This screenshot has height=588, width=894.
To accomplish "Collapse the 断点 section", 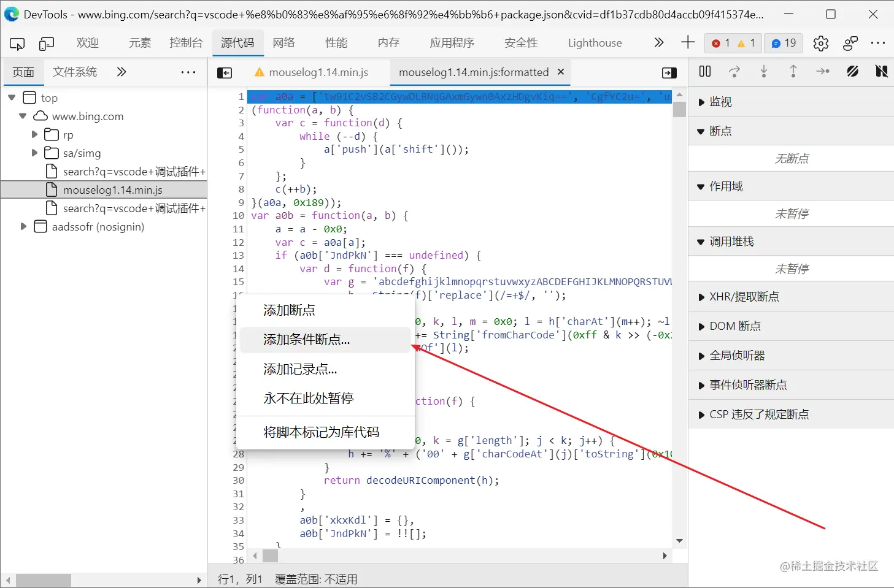I will [x=791, y=131].
